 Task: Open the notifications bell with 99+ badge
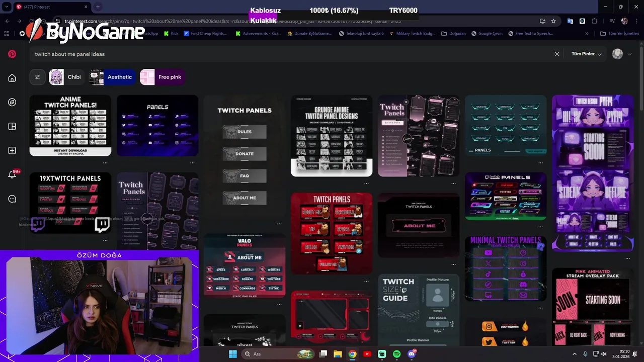point(13,174)
